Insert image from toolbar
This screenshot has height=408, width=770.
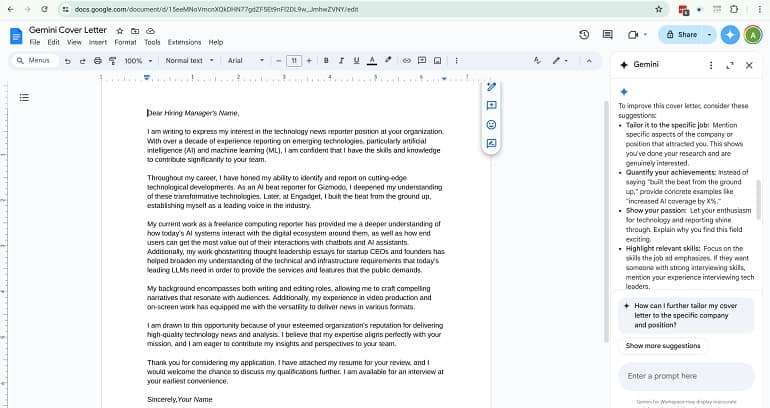coord(438,61)
